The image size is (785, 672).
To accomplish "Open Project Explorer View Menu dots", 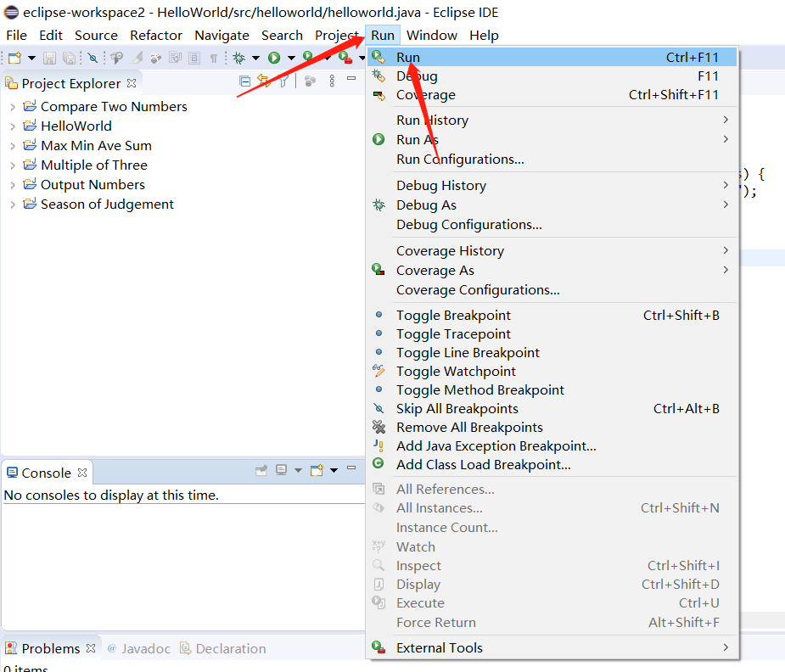I will 332,81.
